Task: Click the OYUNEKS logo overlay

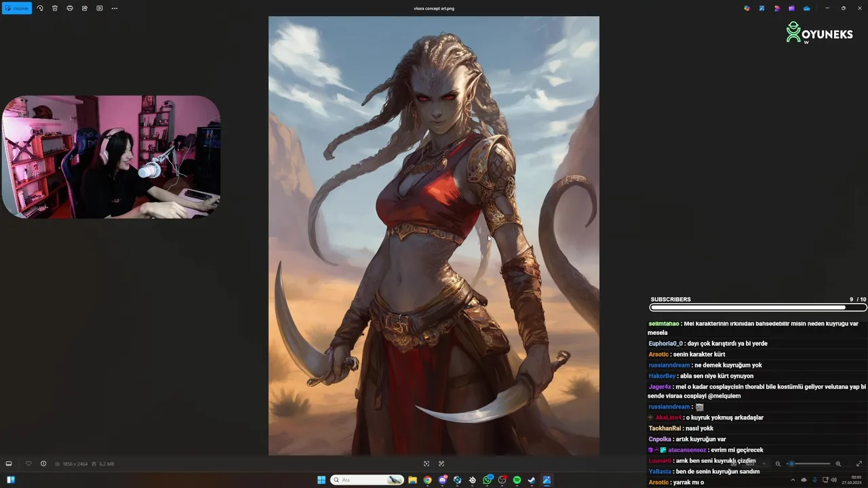Action: [819, 33]
